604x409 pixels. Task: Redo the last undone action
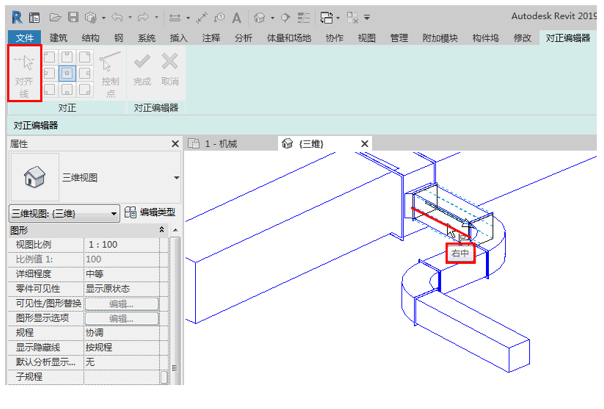point(143,17)
